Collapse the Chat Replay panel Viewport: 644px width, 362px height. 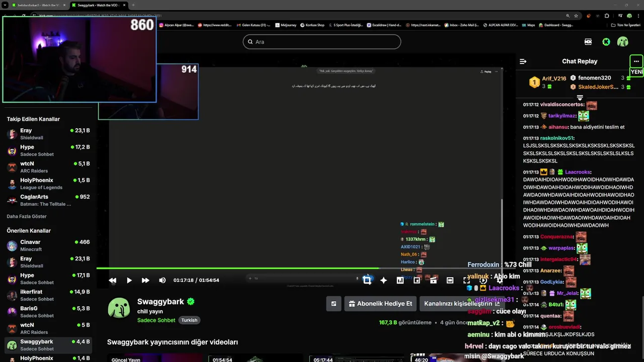tap(523, 61)
